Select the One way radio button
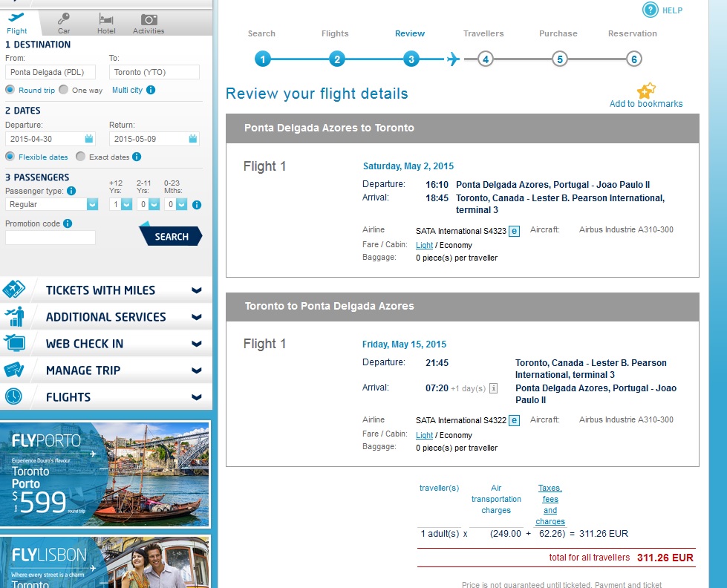Image resolution: width=727 pixels, height=588 pixels. [x=64, y=90]
